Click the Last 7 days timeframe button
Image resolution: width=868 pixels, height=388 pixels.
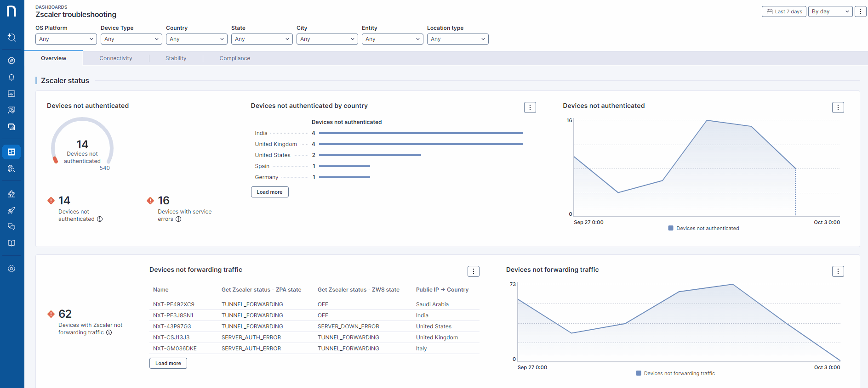point(784,11)
